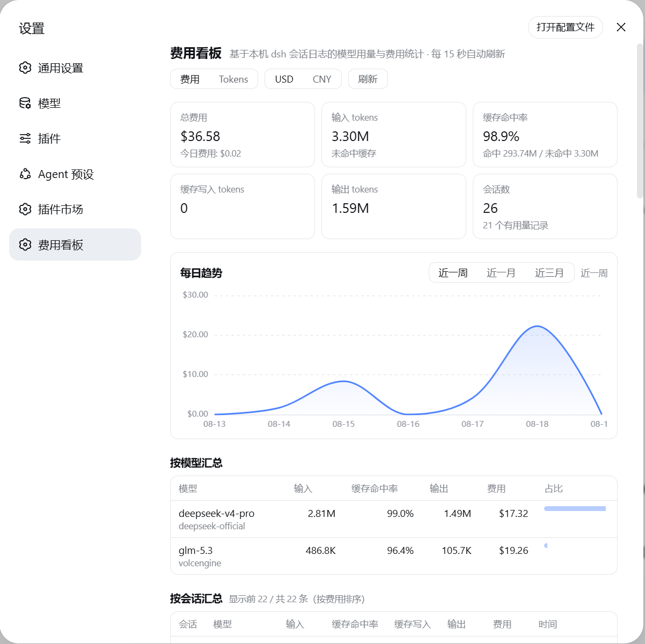Click the deepseek-v4-pro model row name
This screenshot has width=645, height=644.
pyautogui.click(x=217, y=513)
